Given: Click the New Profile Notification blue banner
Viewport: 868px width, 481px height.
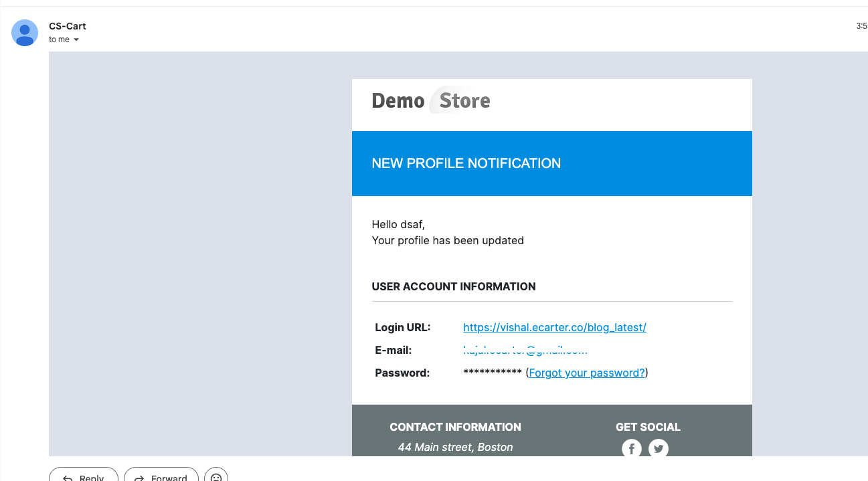Looking at the screenshot, I should (551, 163).
